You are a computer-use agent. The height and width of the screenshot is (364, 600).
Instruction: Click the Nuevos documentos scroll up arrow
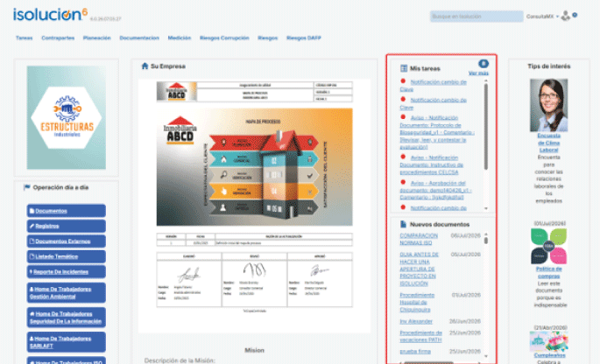[x=486, y=234]
